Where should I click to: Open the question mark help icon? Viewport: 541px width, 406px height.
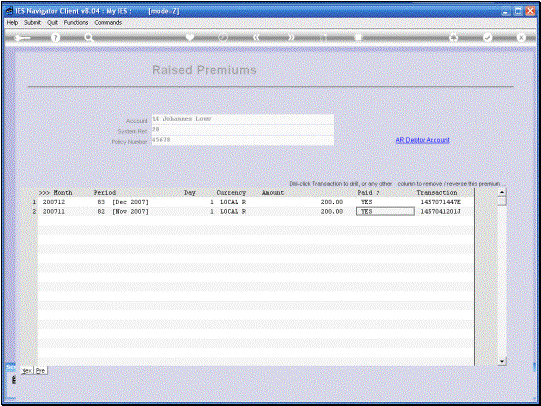point(55,38)
